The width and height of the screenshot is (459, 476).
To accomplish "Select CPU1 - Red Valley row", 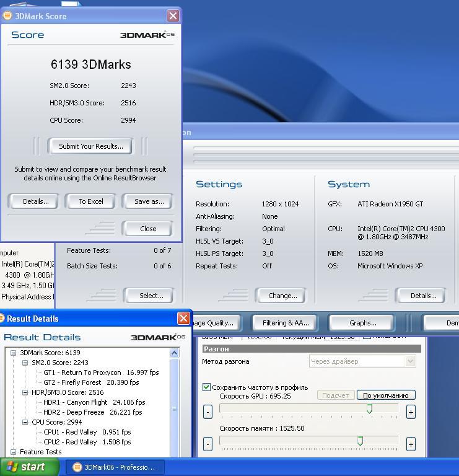I will [x=87, y=432].
